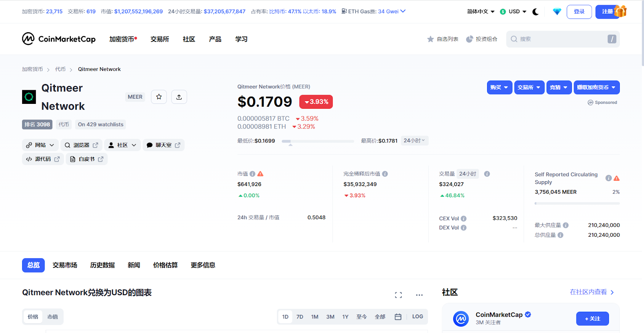Viewport: 644px width, 333px height.
Task: Click the 最大供应量 info icon
Action: click(x=566, y=225)
